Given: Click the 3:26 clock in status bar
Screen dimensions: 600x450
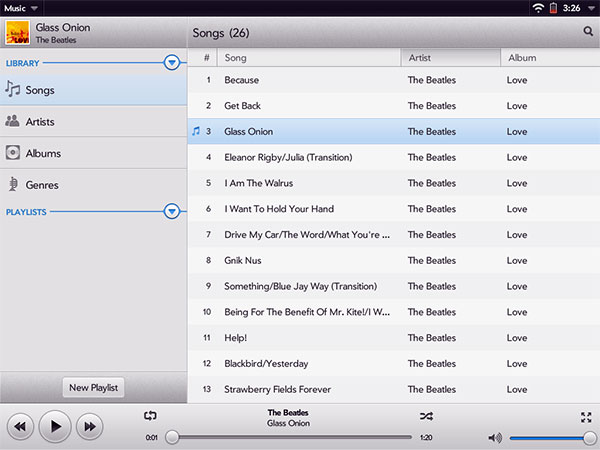Looking at the screenshot, I should click(x=571, y=8).
